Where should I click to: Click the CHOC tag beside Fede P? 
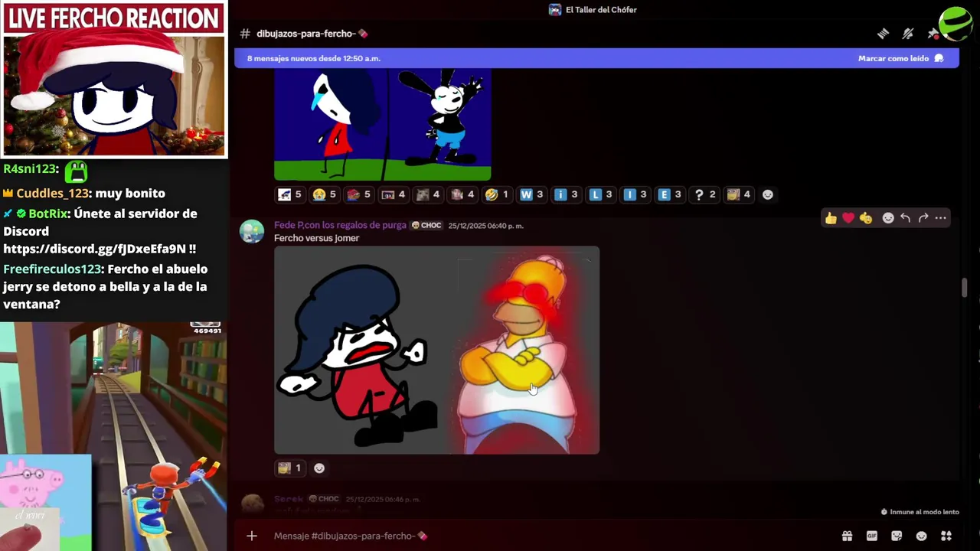click(x=426, y=225)
